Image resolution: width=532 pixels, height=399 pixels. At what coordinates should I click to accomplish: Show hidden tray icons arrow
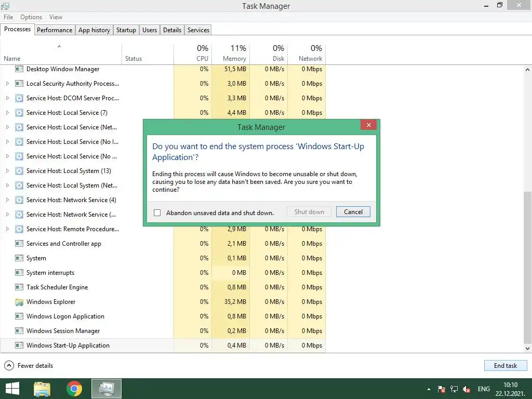429,389
